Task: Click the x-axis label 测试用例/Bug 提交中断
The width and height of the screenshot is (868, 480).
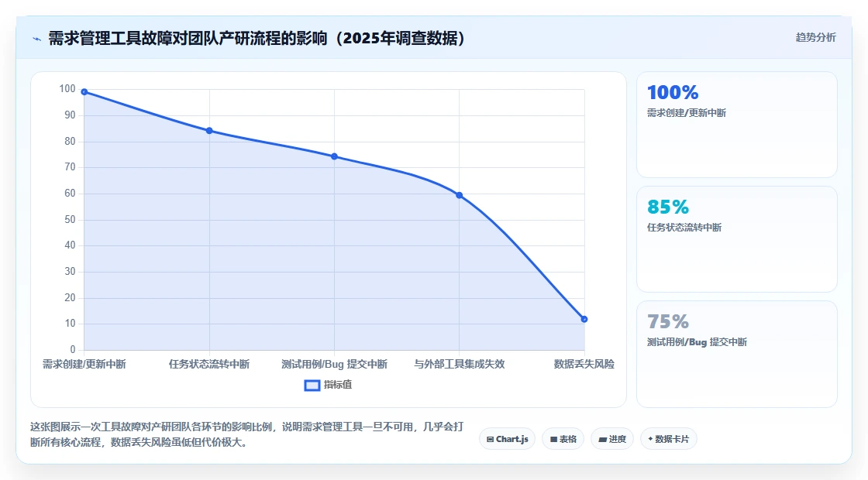Action: [x=334, y=364]
